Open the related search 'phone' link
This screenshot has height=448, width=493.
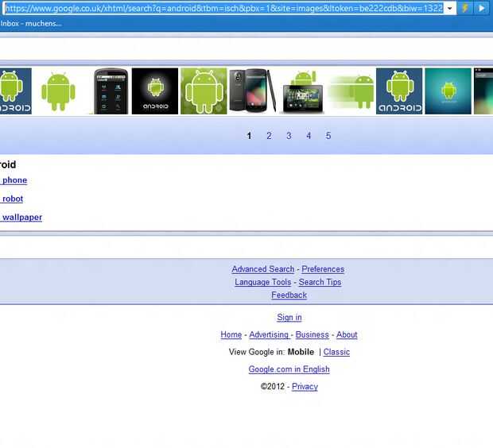click(14, 180)
